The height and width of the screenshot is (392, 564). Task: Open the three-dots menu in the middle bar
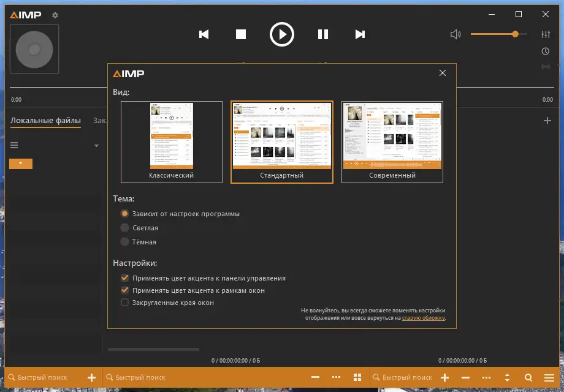pyautogui.click(x=337, y=377)
